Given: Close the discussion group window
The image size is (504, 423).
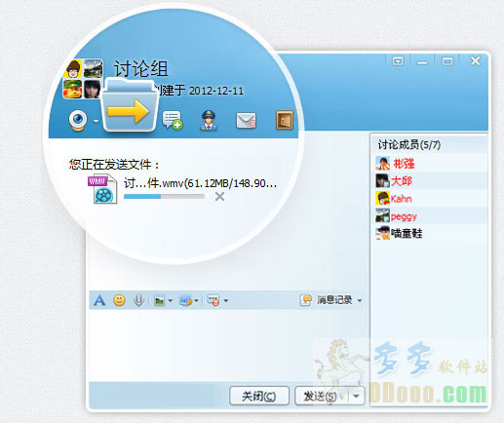Looking at the screenshot, I should [475, 60].
